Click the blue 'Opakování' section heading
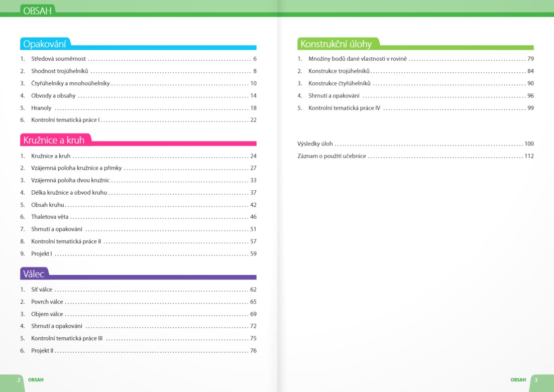 coord(44,44)
